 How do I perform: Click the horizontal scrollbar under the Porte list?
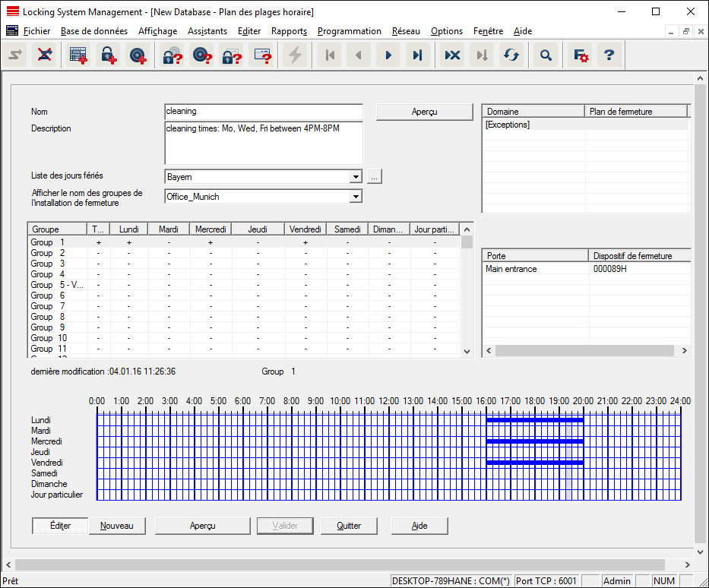tap(585, 351)
